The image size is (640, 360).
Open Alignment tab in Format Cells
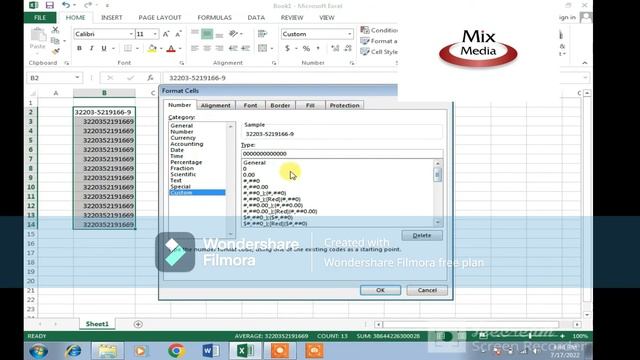(216, 105)
